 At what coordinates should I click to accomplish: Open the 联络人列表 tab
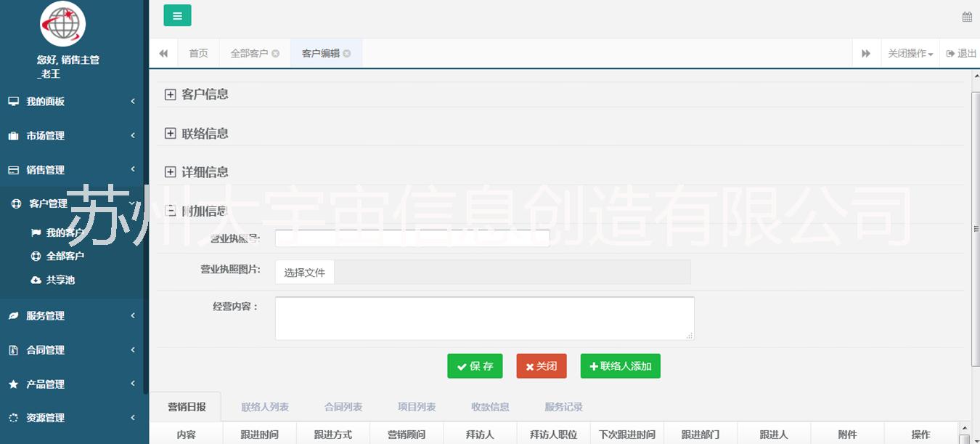(264, 406)
